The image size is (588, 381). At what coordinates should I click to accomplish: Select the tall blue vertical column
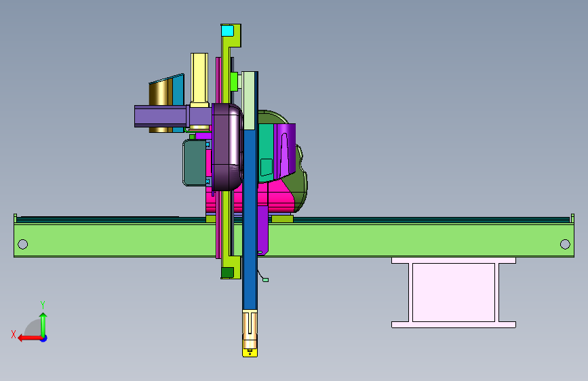(x=250, y=221)
